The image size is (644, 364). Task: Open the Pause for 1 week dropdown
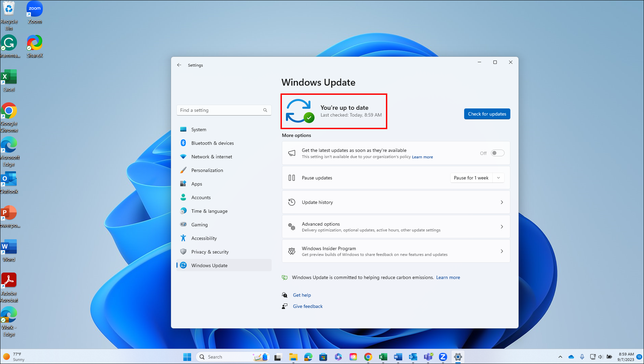coord(498,177)
